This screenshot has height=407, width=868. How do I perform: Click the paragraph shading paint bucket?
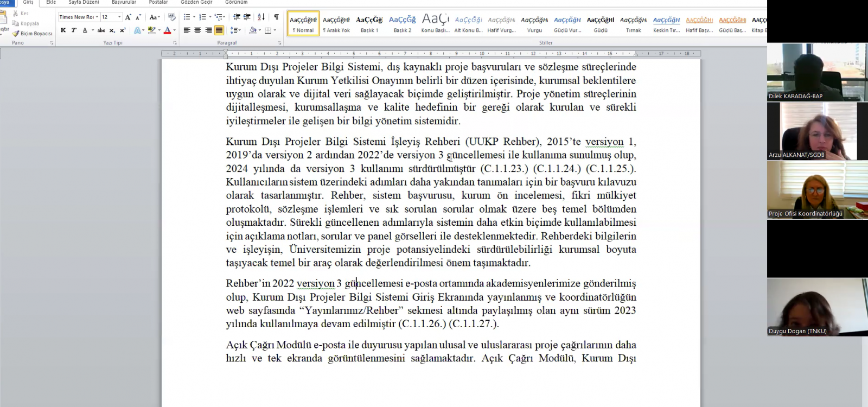pos(252,30)
